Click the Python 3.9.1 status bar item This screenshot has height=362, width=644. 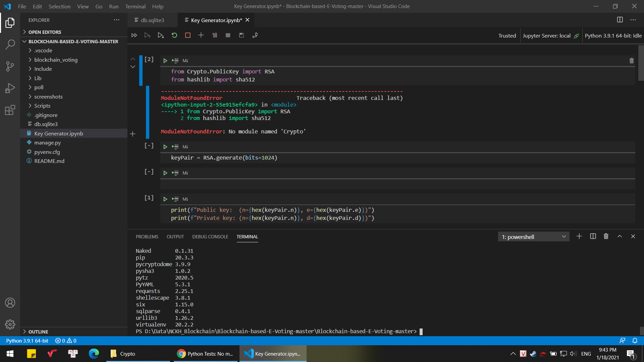coord(28,340)
